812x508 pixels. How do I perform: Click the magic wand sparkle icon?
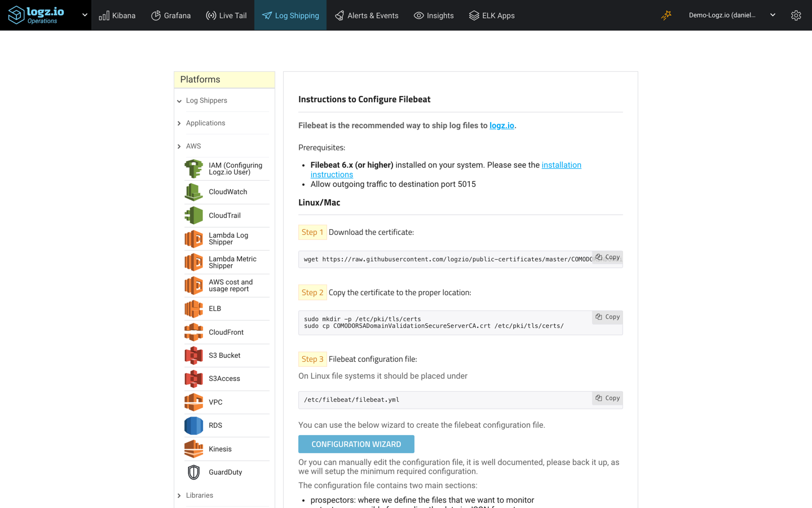point(667,15)
